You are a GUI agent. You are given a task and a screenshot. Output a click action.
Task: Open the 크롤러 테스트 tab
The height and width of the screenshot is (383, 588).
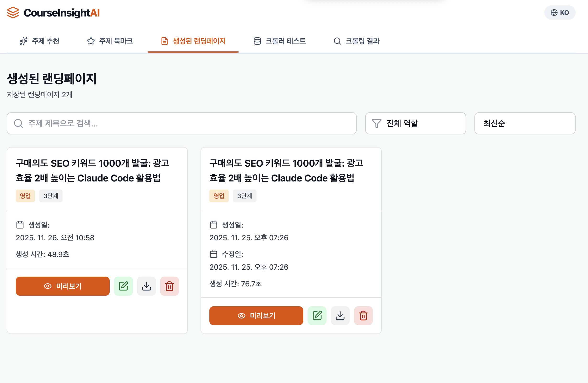[x=280, y=41]
